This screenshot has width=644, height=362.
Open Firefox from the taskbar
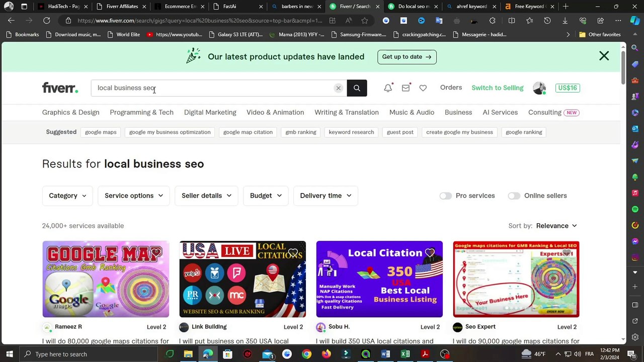pyautogui.click(x=326, y=354)
